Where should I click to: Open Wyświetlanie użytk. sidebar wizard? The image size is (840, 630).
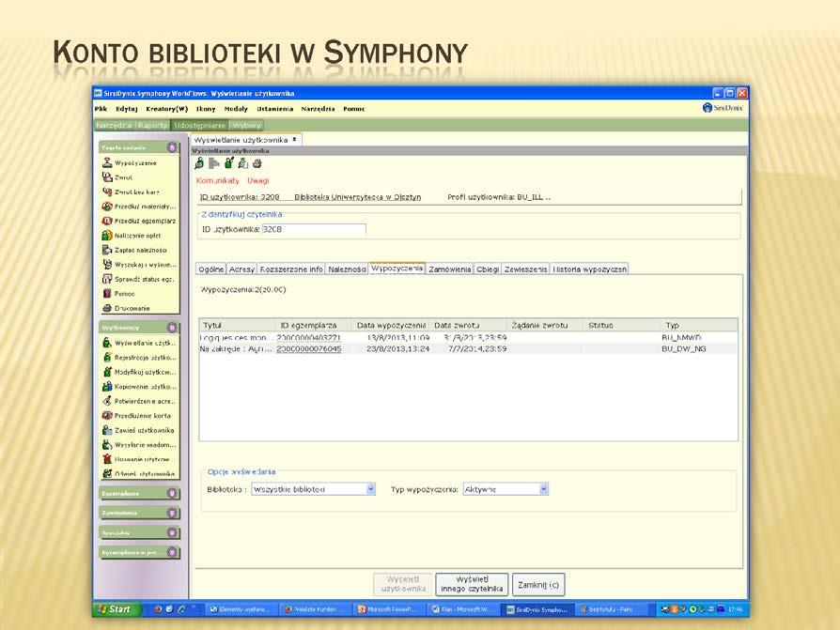pos(139,343)
